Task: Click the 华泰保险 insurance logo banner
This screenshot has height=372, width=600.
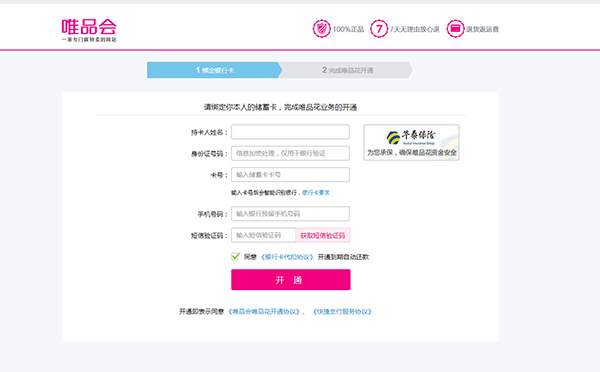Action: pos(411,142)
